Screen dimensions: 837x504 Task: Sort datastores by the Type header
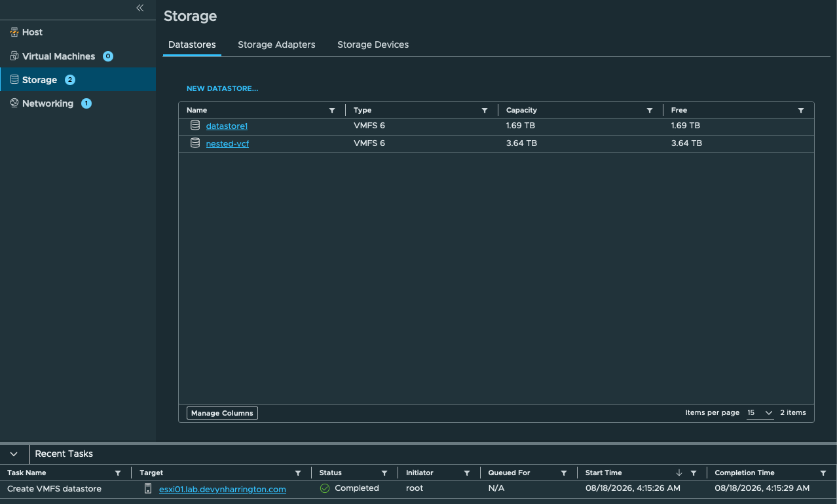click(362, 111)
